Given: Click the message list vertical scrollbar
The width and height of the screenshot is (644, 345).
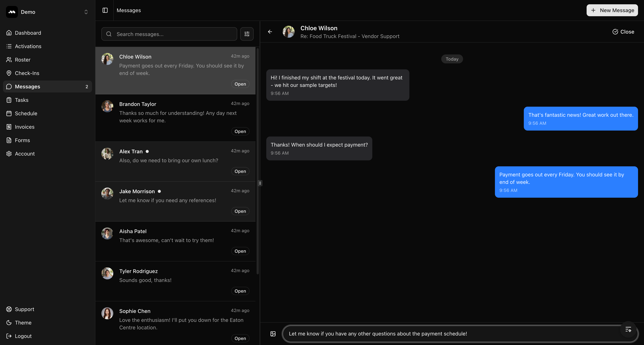Looking at the screenshot, I should pyautogui.click(x=258, y=160).
